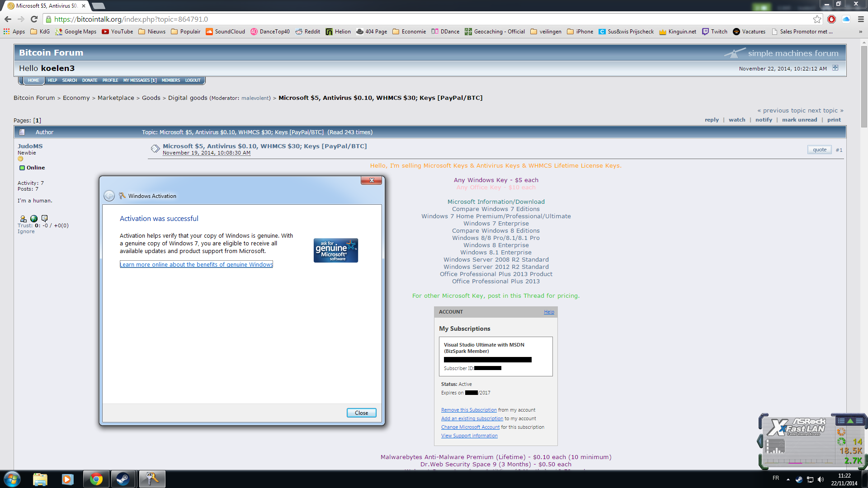Screen dimensions: 868x488
Task: Click Remove this Subscription link
Action: [469, 410]
